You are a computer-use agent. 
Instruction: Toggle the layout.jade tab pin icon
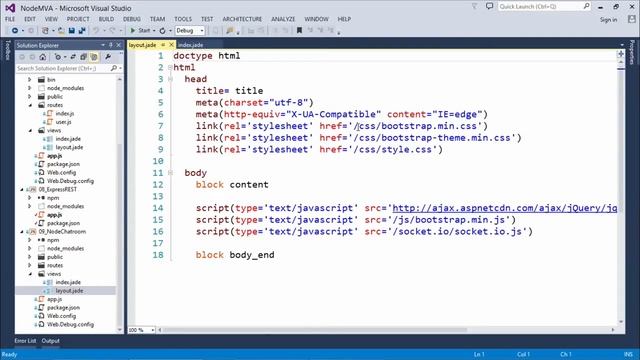(163, 44)
